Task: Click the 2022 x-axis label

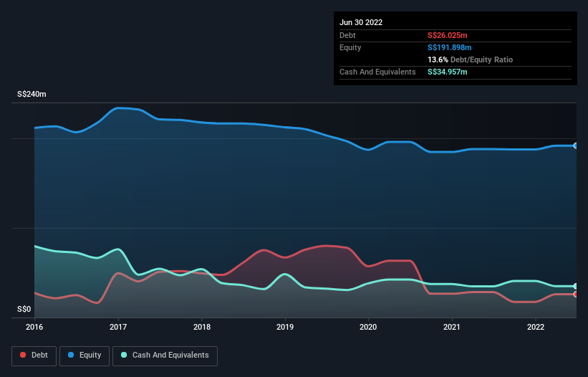Action: 536,327
